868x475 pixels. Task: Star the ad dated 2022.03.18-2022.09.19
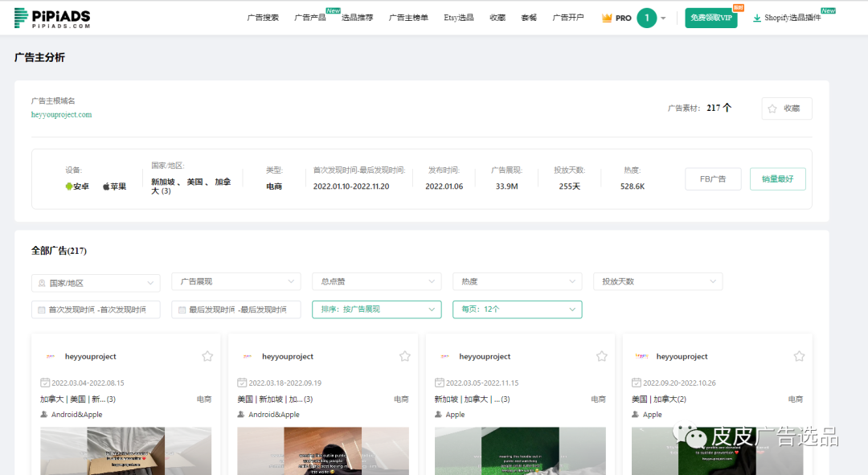(x=404, y=356)
